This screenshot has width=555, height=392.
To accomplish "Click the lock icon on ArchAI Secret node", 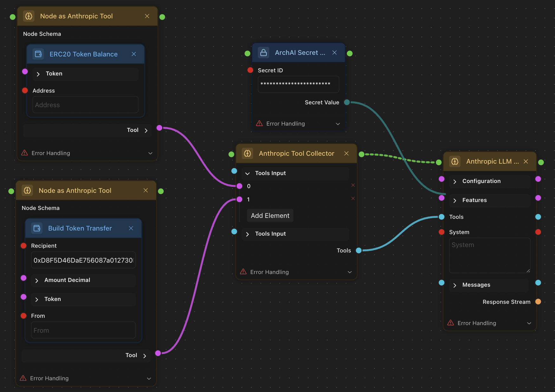I will pyautogui.click(x=264, y=53).
